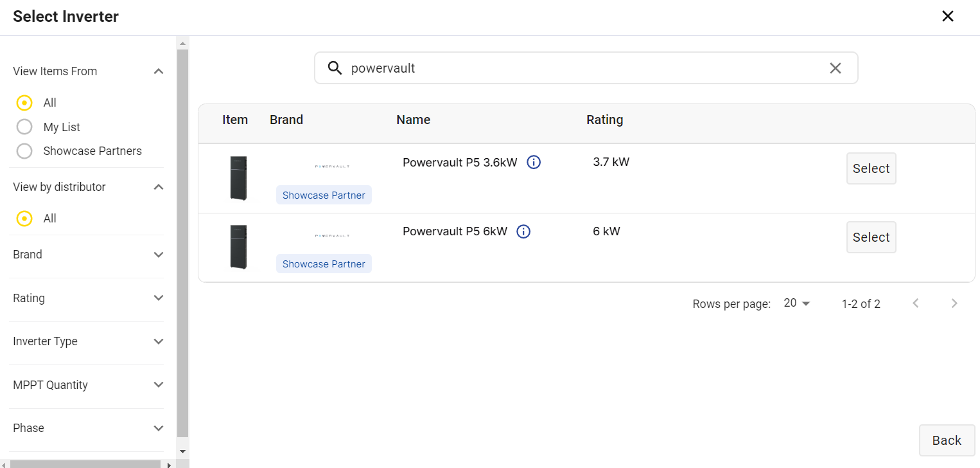Open info for Powervault P5 3.6kW
Image resolution: width=980 pixels, height=468 pixels.
(534, 163)
